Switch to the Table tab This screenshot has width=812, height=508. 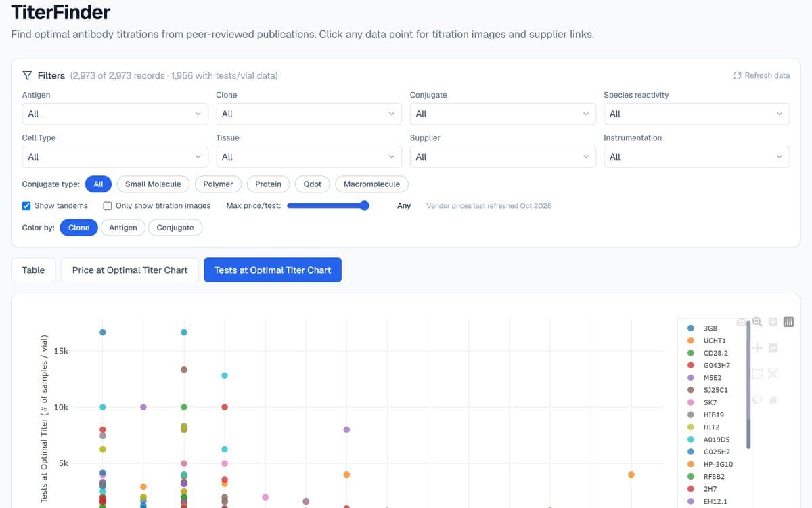point(33,270)
